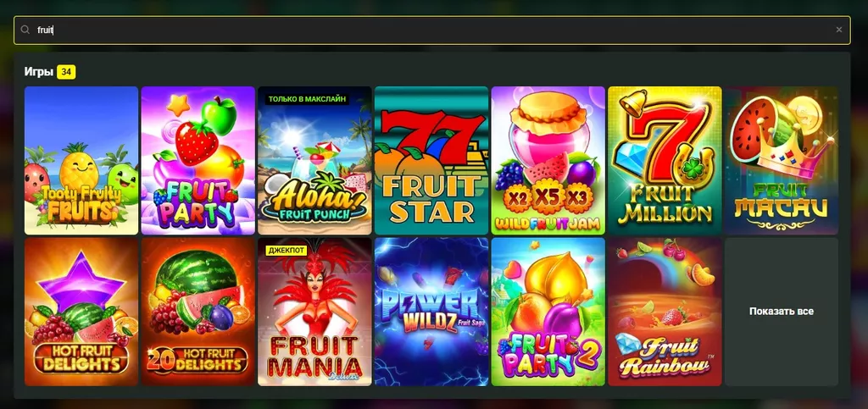The width and height of the screenshot is (868, 409).
Task: Click the 'Показать все' button
Action: pyautogui.click(x=782, y=312)
